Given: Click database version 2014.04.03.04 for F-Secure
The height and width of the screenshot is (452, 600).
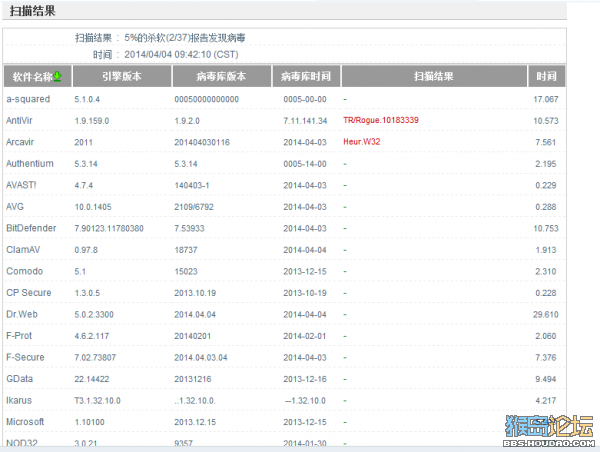Looking at the screenshot, I should pos(201,357).
